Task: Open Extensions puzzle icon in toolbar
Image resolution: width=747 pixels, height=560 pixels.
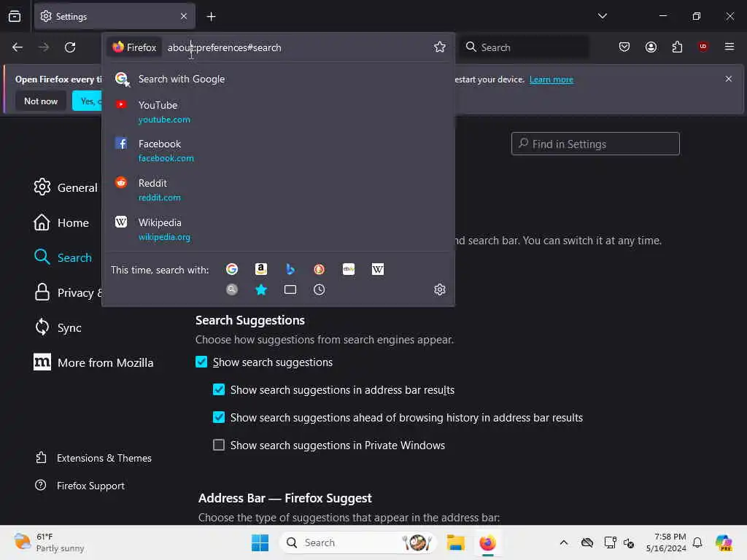Action: pyautogui.click(x=677, y=47)
